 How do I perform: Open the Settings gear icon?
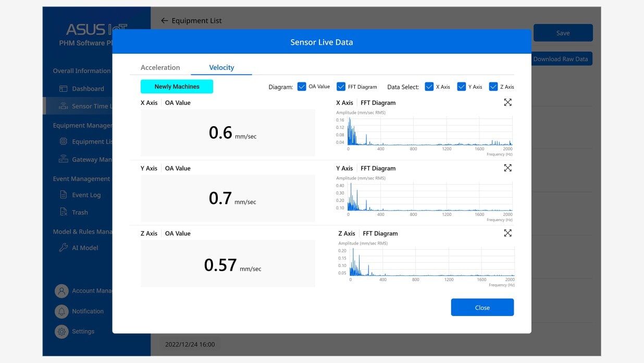(x=61, y=331)
